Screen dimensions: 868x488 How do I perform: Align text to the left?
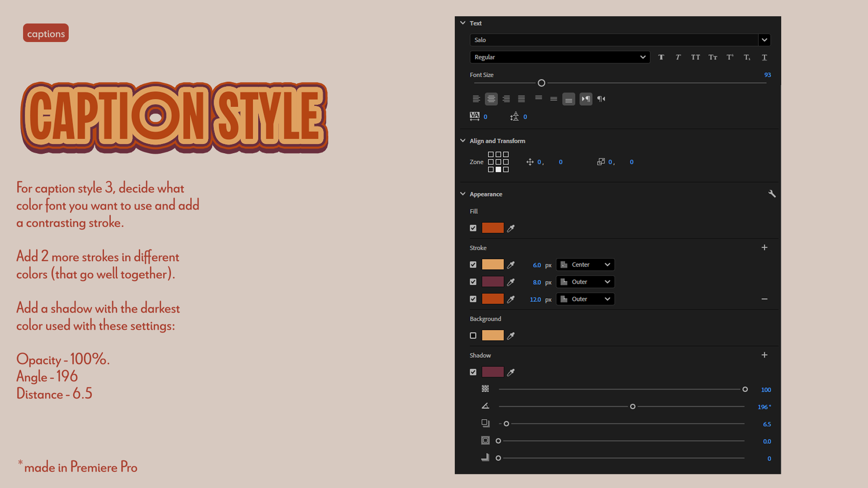pos(476,99)
